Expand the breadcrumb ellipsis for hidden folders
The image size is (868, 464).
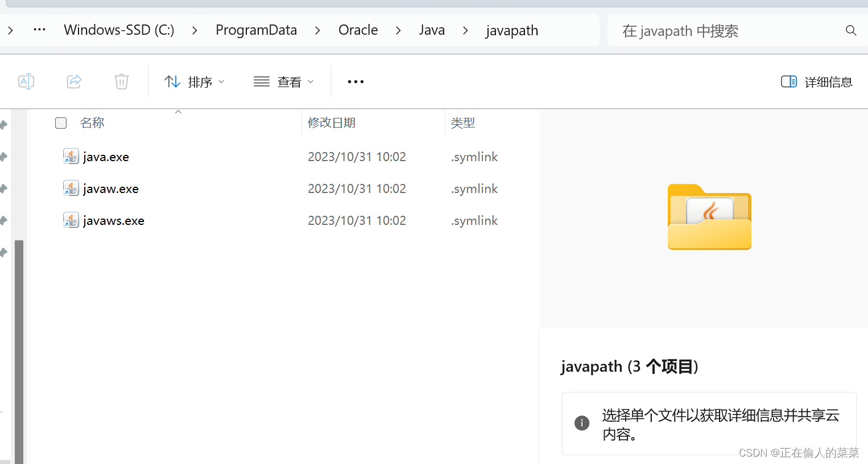[x=39, y=30]
